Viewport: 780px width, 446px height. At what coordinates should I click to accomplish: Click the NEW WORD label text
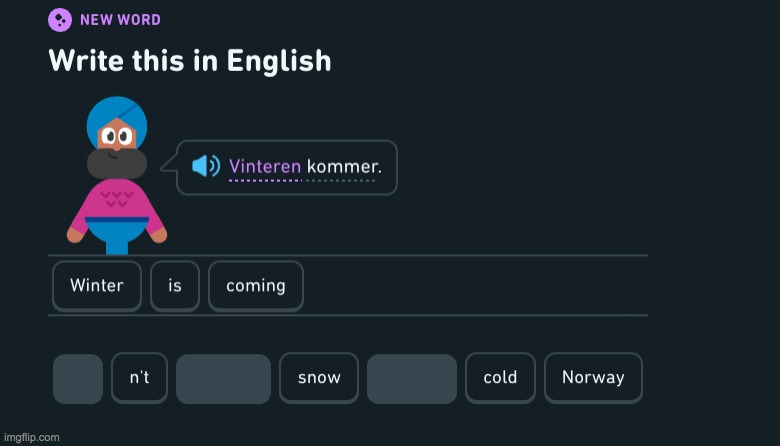[120, 20]
